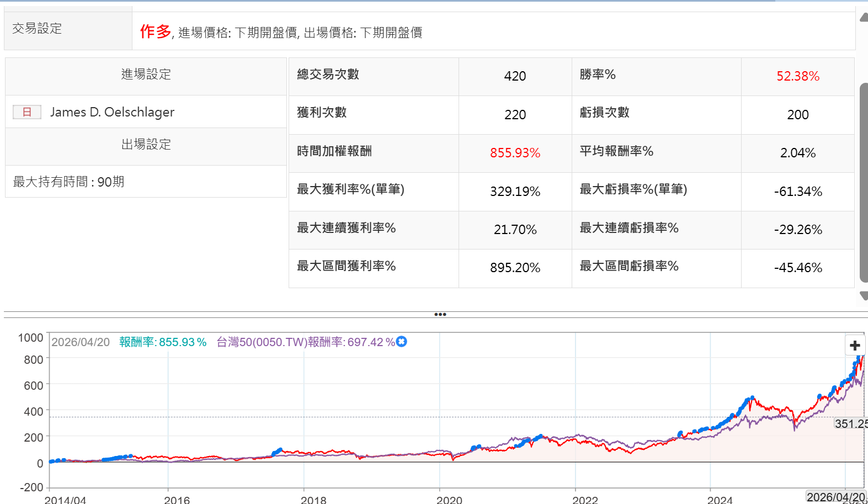
Task: Toggle the 報酬率 855.93% legend series
Action: (163, 342)
